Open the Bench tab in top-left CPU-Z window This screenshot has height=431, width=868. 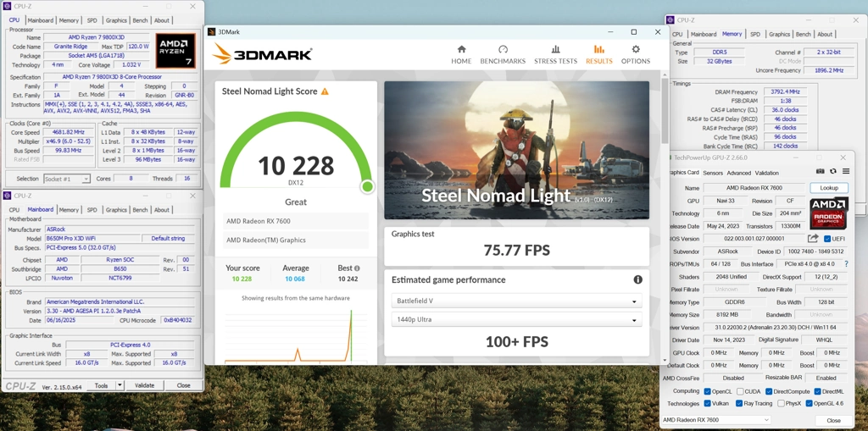140,20
